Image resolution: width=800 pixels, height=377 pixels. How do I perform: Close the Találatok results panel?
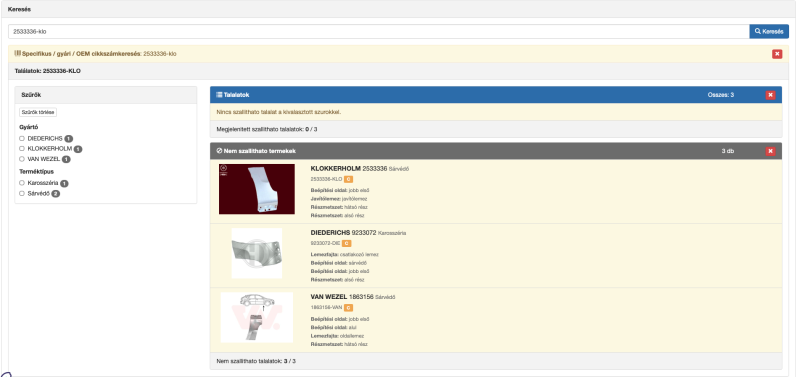click(x=770, y=95)
